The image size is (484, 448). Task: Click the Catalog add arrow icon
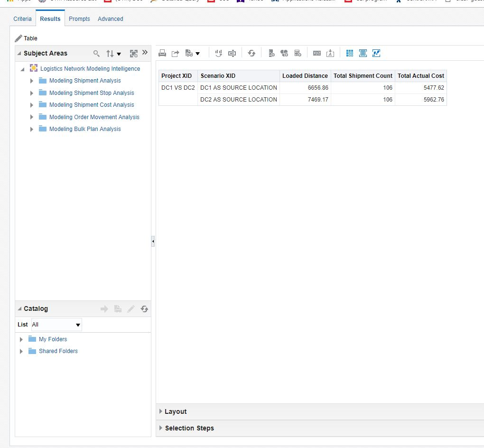pos(104,309)
